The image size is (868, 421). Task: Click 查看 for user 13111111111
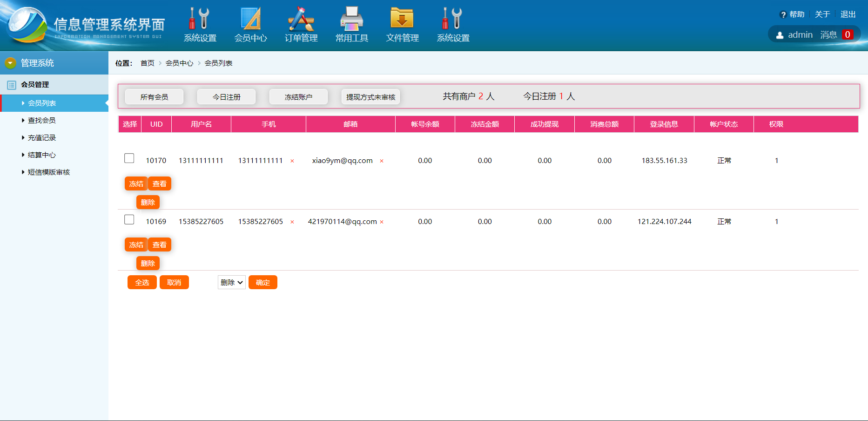point(160,183)
